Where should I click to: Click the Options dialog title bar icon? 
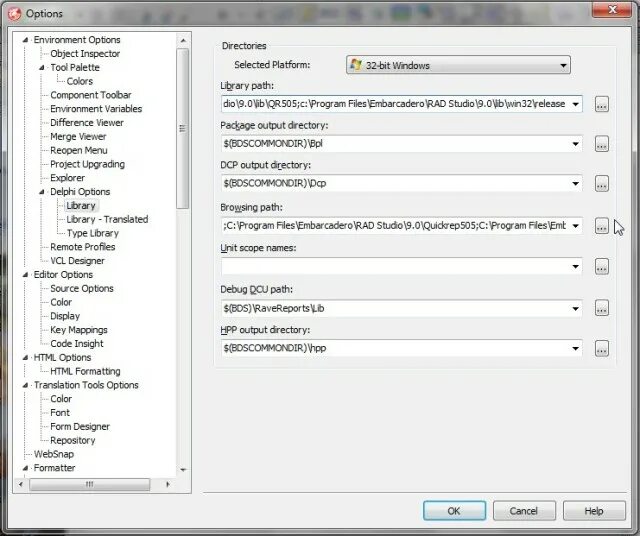(x=15, y=13)
